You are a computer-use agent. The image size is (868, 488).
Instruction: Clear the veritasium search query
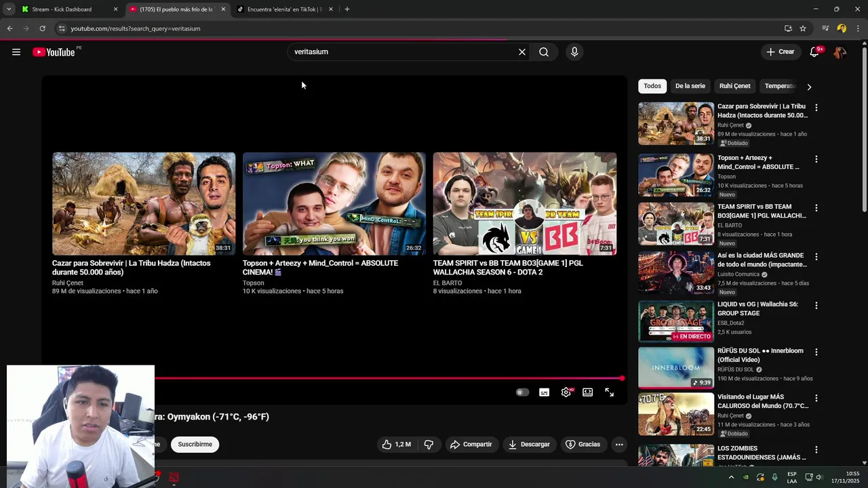pyautogui.click(x=522, y=52)
